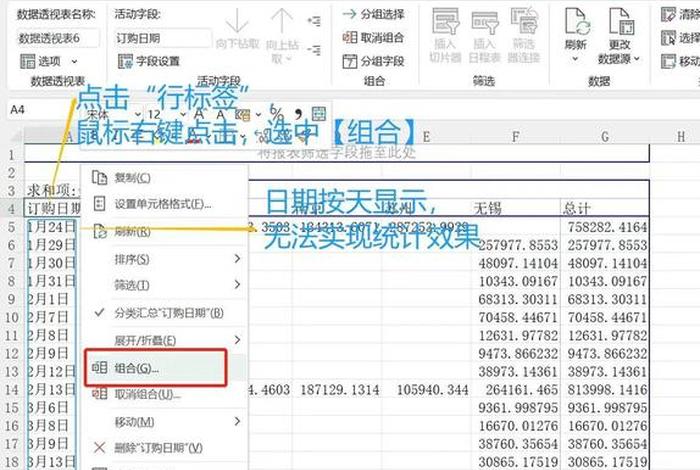Insert a slicer with 插入切片器
Screen dimensions: 700x470
tap(445, 35)
